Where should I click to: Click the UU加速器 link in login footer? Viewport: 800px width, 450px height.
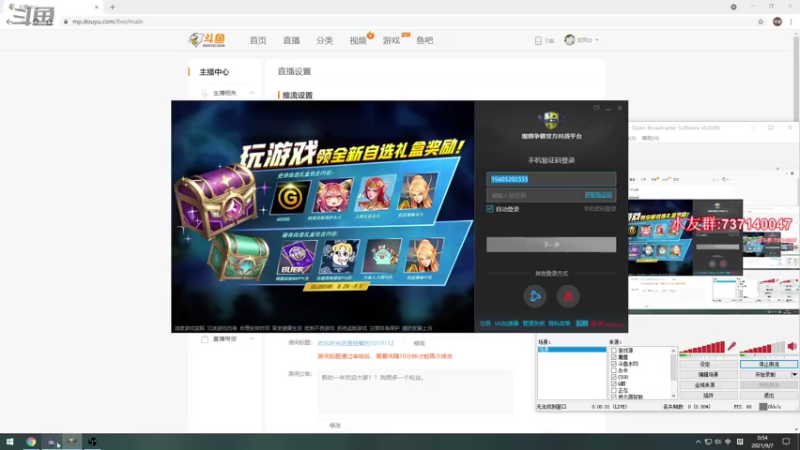pyautogui.click(x=506, y=323)
